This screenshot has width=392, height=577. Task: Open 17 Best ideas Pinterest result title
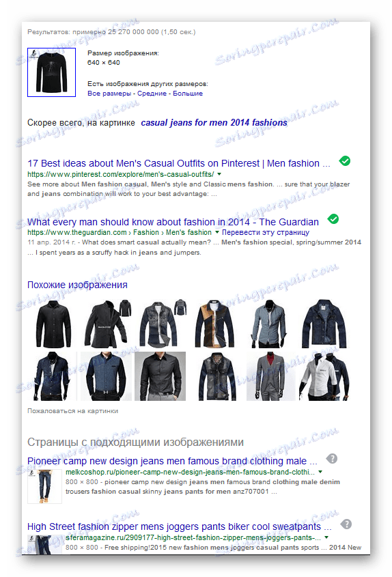point(179,163)
